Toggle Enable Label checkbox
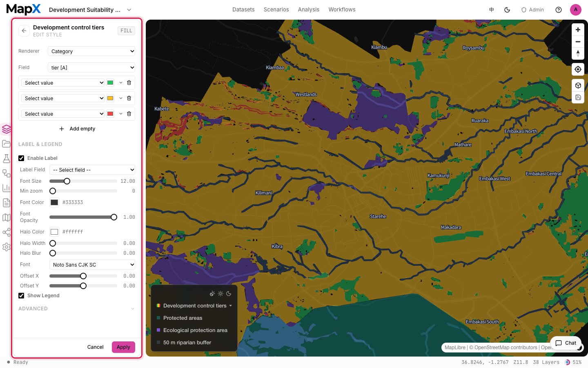Viewport: 588px width, 368px height. point(21,158)
